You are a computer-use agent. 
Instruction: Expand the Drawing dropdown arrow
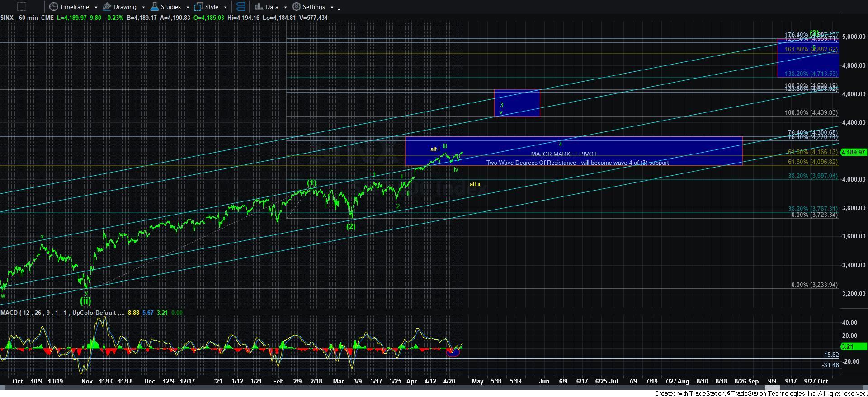(x=143, y=7)
